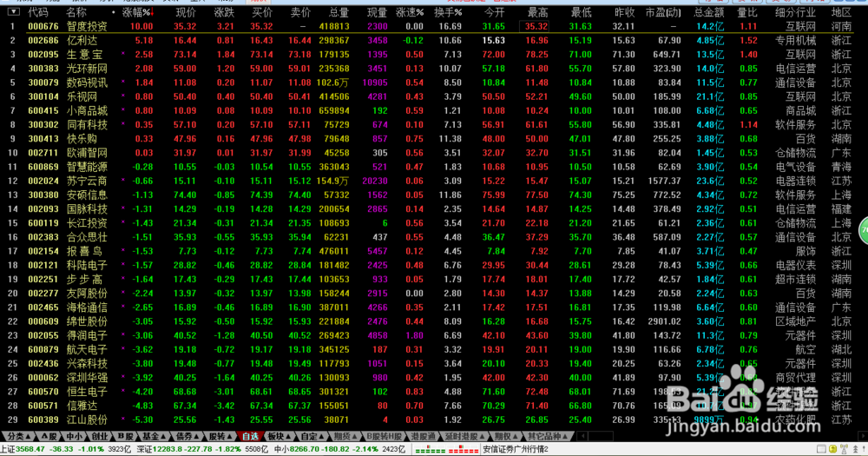The image size is (868, 456).
Task: Select the 同有科技 stock name
Action: pos(86,125)
